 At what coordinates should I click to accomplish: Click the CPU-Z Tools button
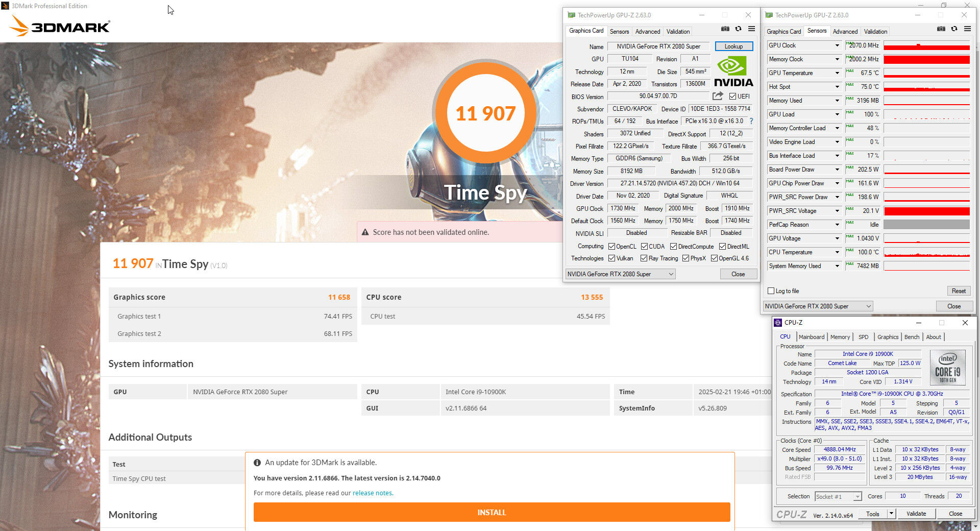(872, 514)
